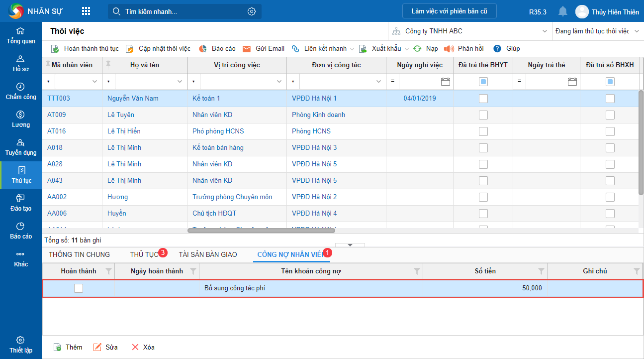Click the Thêm button to add debt
Image resolution: width=644 pixels, height=359 pixels.
[68, 347]
